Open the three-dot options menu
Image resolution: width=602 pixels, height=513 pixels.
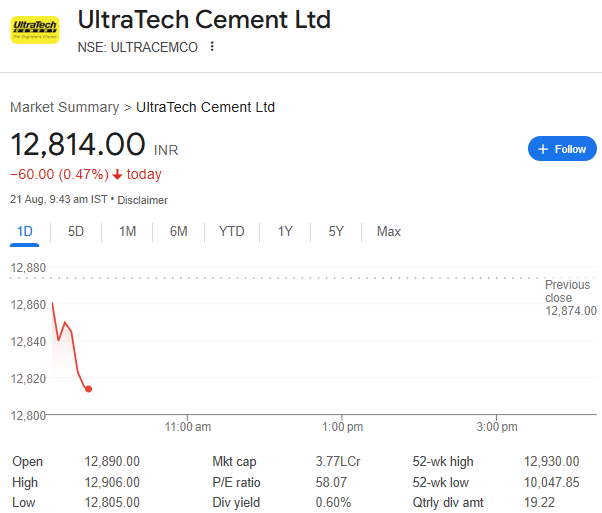click(x=212, y=47)
